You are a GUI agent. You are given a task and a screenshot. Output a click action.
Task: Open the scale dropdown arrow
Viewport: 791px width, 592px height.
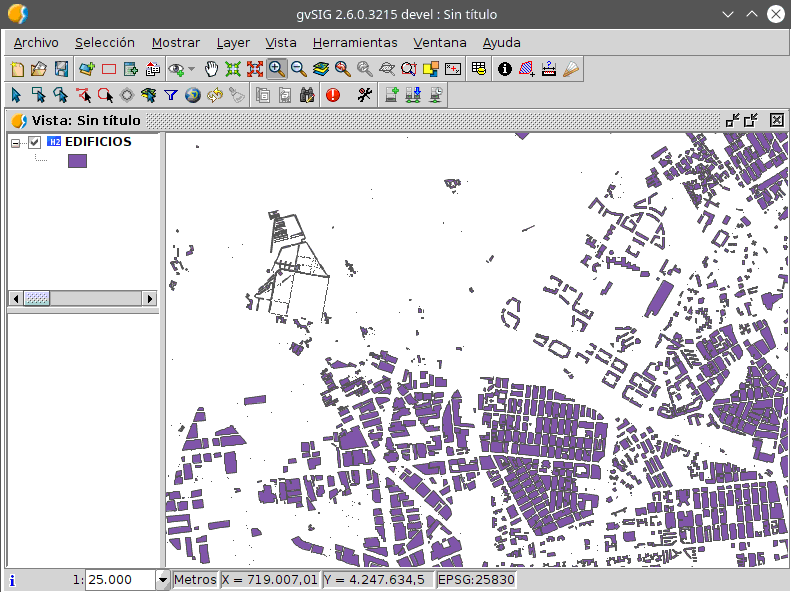[162, 580]
